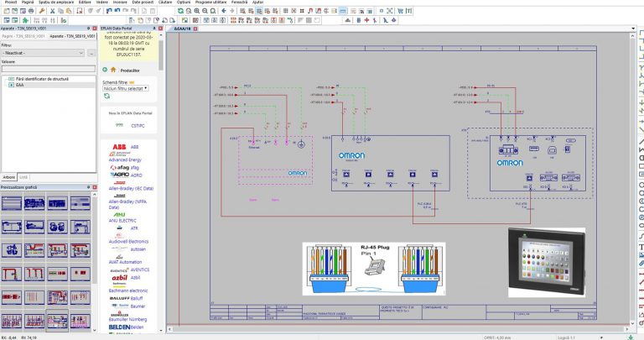This screenshot has height=340, width=644.
Task: Click the Balluff manufacturer link
Action: pyautogui.click(x=137, y=298)
